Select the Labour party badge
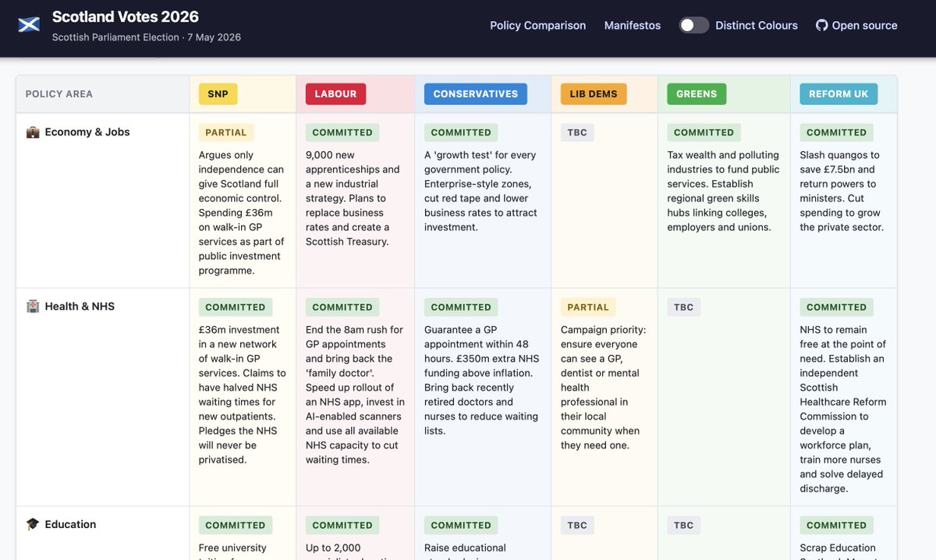Screen dimensions: 936x560 (335, 94)
